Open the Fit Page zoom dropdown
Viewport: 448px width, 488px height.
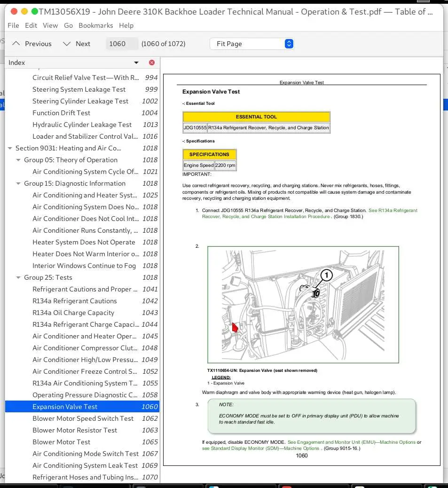point(252,44)
